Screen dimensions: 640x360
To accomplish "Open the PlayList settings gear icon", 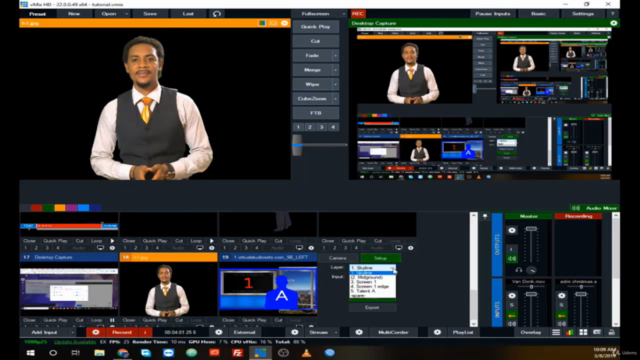I will click(x=437, y=332).
